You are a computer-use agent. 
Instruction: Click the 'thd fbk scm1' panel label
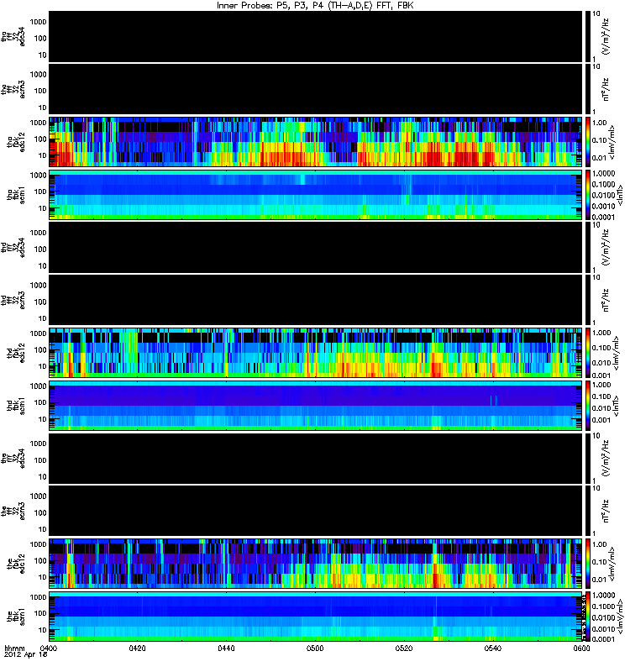[x=16, y=406]
